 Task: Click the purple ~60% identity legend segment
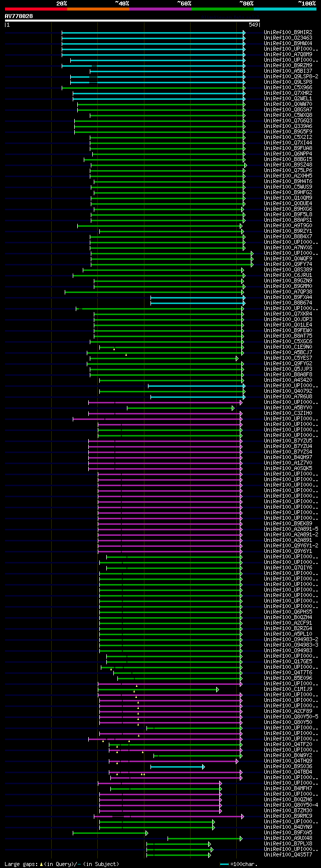pos(160,9)
